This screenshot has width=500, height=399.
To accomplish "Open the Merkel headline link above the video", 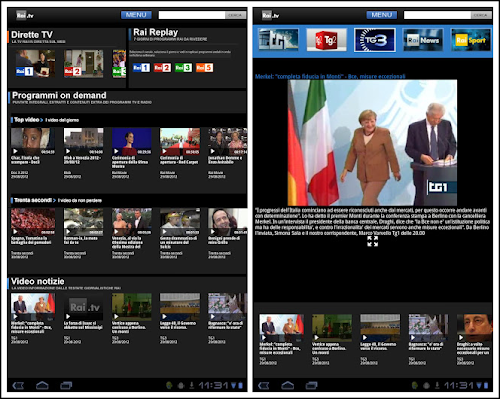I will point(330,76).
